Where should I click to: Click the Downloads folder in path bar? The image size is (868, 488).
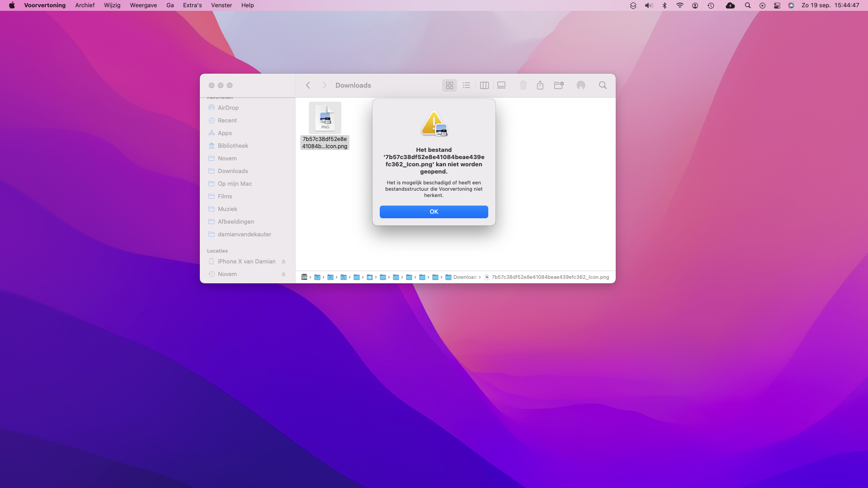(461, 277)
